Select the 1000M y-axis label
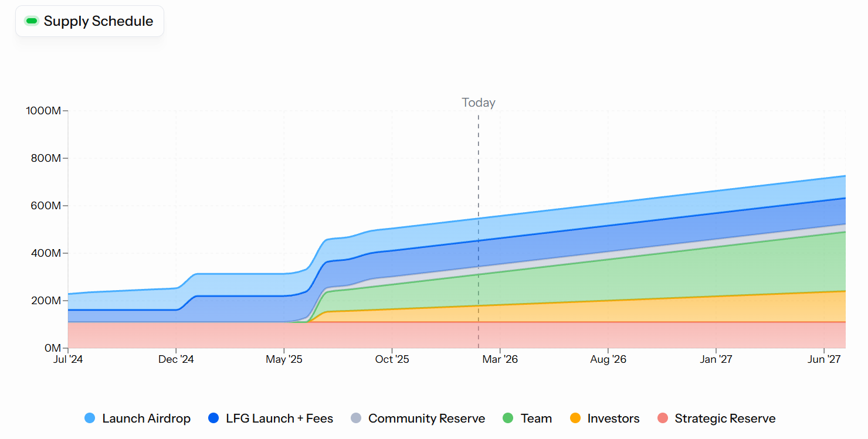This screenshot has width=868, height=439. coord(43,111)
